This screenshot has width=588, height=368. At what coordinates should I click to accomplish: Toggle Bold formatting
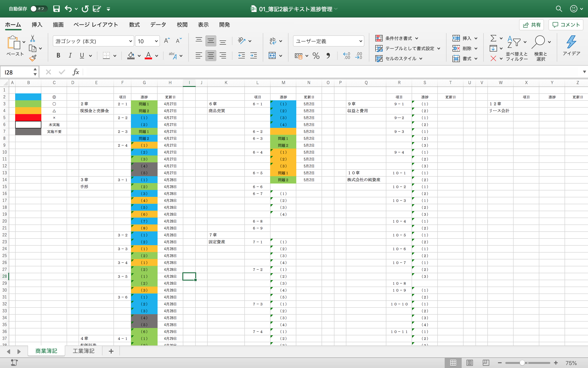(x=58, y=55)
